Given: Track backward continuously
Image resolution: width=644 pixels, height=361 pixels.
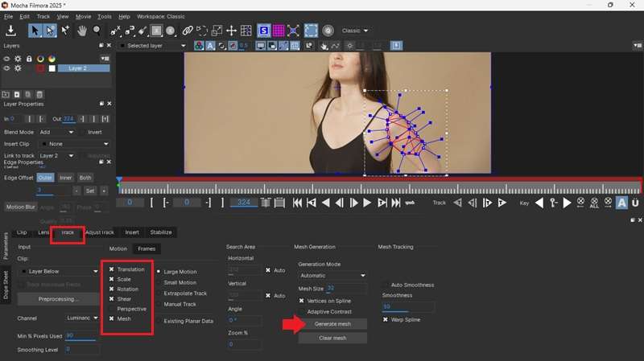Looking at the screenshot, I should tap(457, 203).
